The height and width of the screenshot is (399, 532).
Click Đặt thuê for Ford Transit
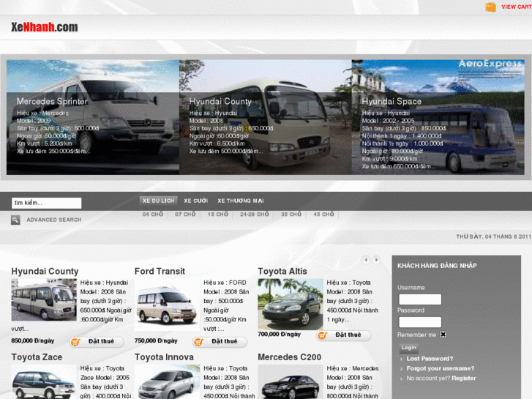click(220, 342)
